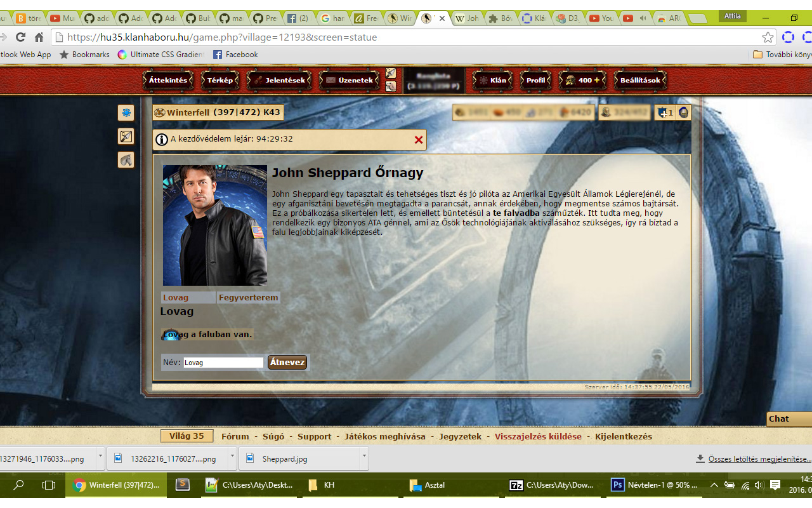Dismiss the kezdővédelem notice with red X
Image resolution: width=812 pixels, height=508 pixels.
tap(419, 140)
